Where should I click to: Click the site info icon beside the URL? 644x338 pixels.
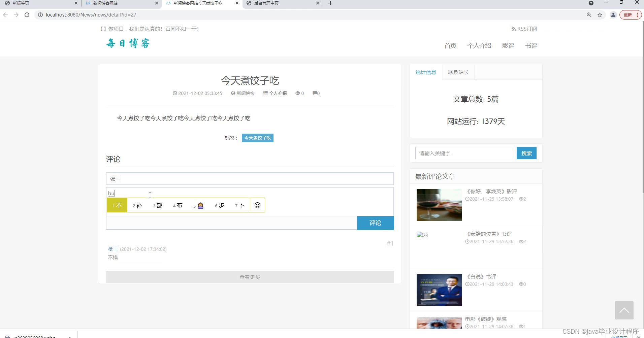coord(40,15)
